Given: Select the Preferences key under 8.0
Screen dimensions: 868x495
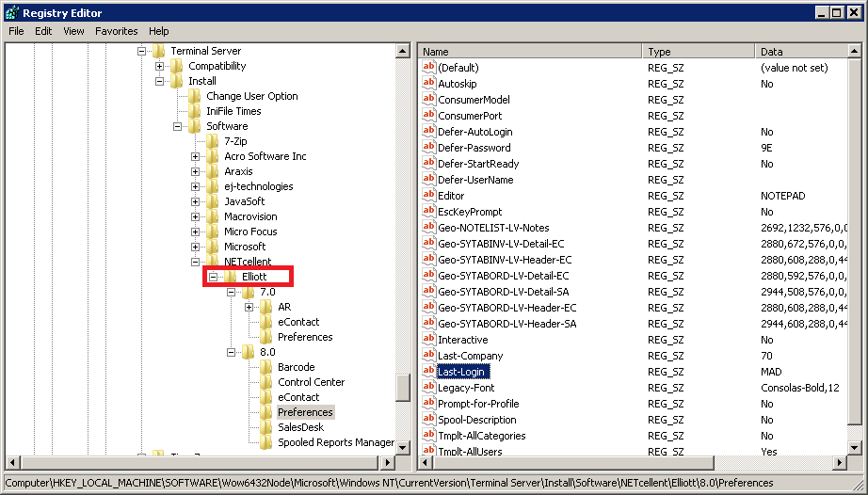Looking at the screenshot, I should pyautogui.click(x=305, y=412).
